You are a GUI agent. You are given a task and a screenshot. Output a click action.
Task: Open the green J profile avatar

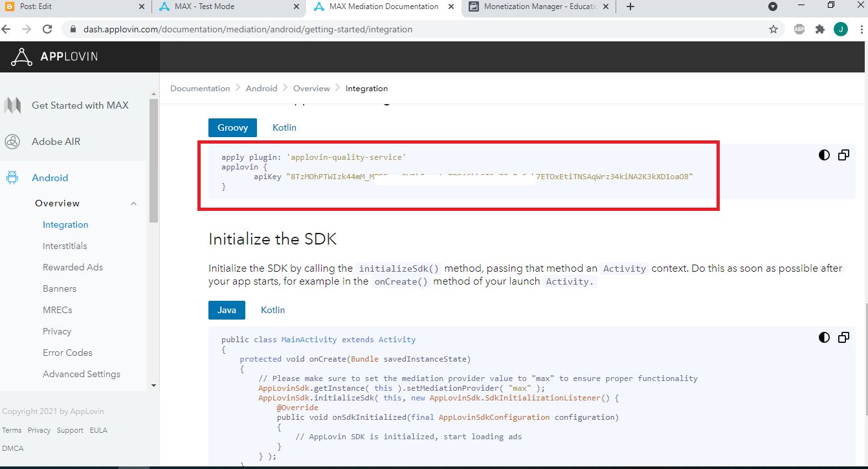point(841,29)
